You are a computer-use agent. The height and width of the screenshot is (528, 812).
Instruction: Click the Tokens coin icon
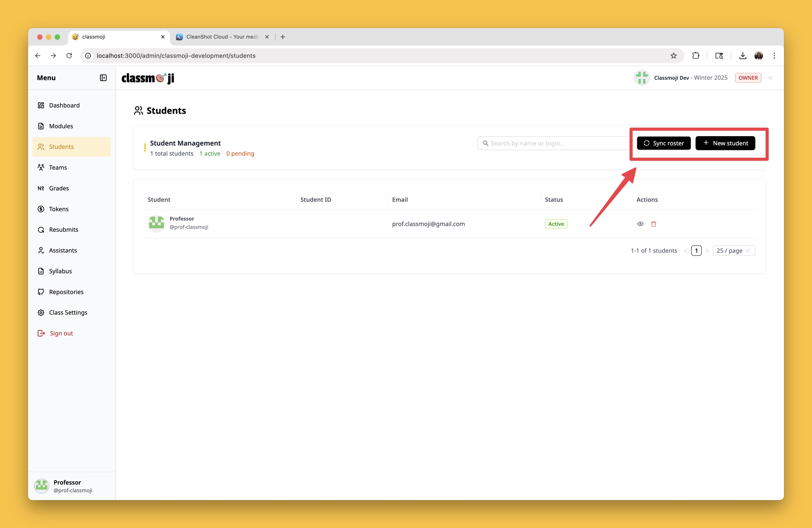[x=41, y=209]
